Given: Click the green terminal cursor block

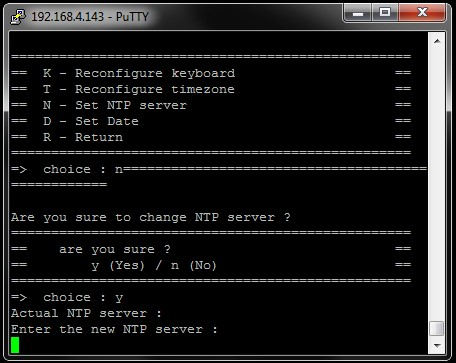Looking at the screenshot, I should (x=15, y=345).
